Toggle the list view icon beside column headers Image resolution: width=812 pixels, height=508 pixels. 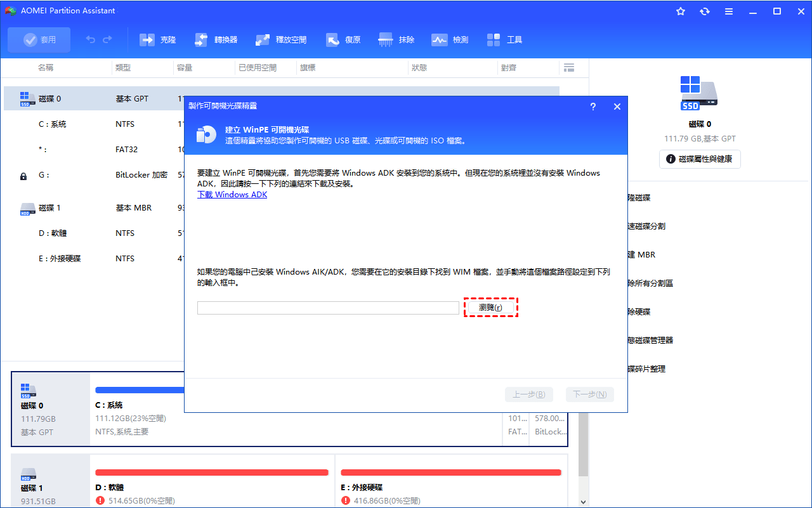[569, 67]
